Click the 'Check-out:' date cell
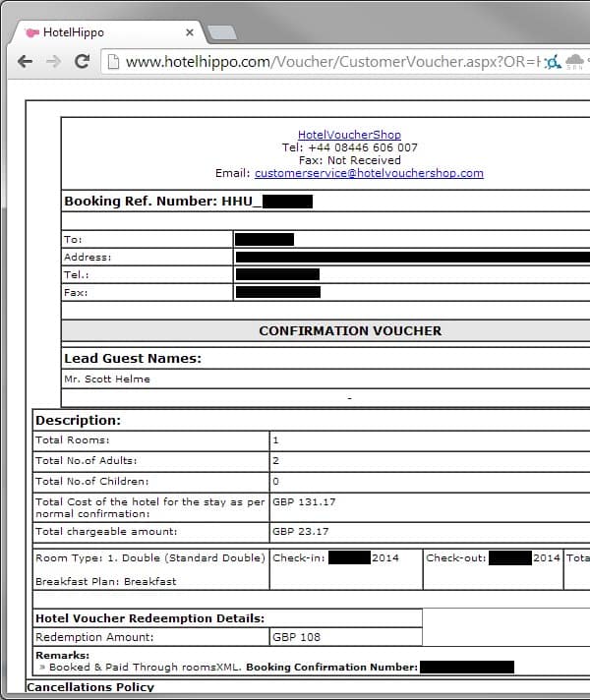 (493, 569)
